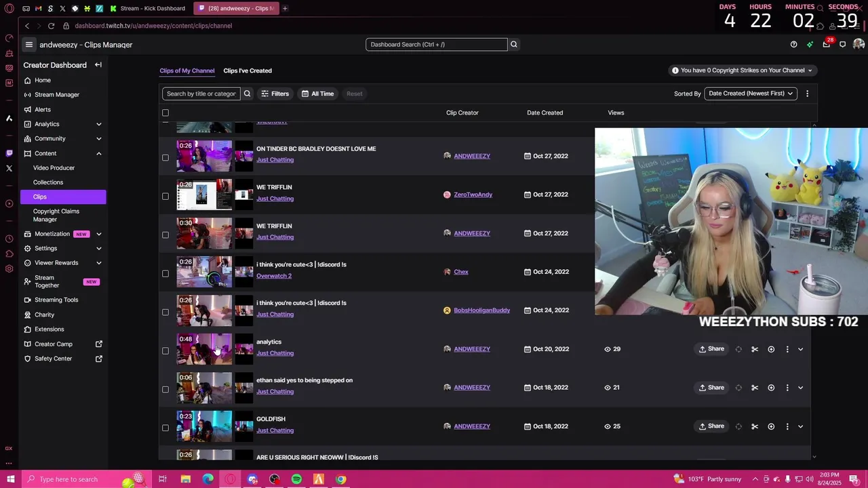Click magnifier icon beside clip title search

[x=247, y=94]
